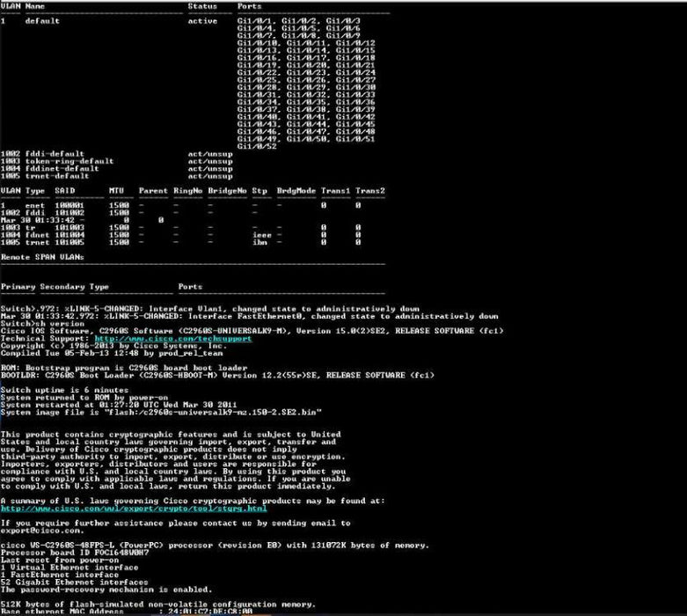Click the 'password-recovery mechanism is enabled' line

[x=106, y=590]
